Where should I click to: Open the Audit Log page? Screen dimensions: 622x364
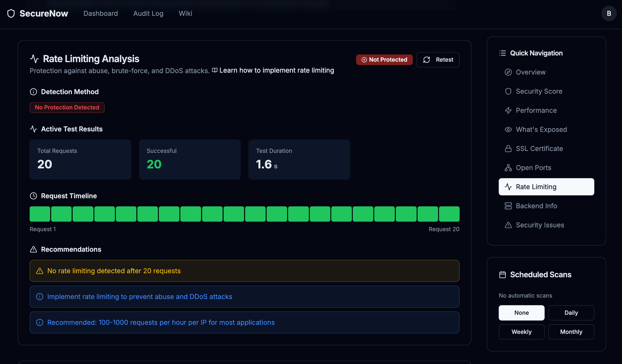tap(148, 13)
